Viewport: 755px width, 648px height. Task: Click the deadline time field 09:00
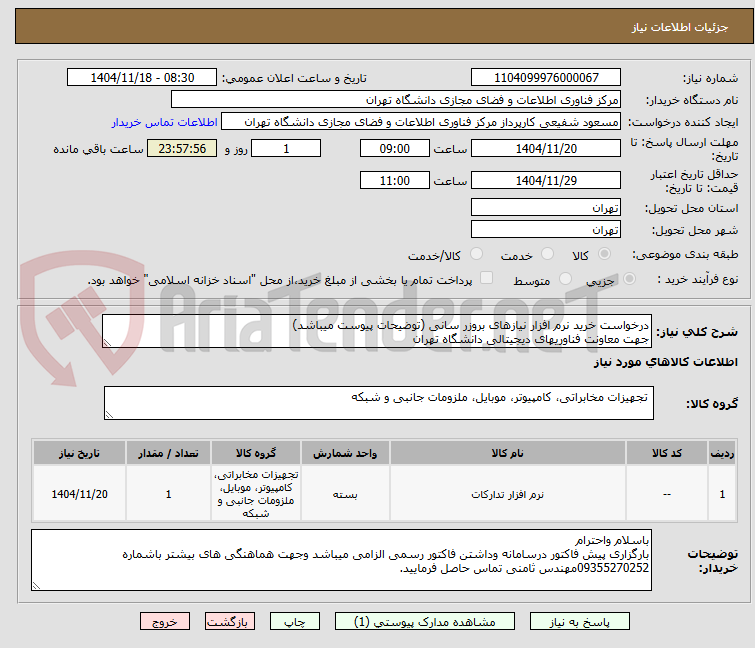[394, 148]
